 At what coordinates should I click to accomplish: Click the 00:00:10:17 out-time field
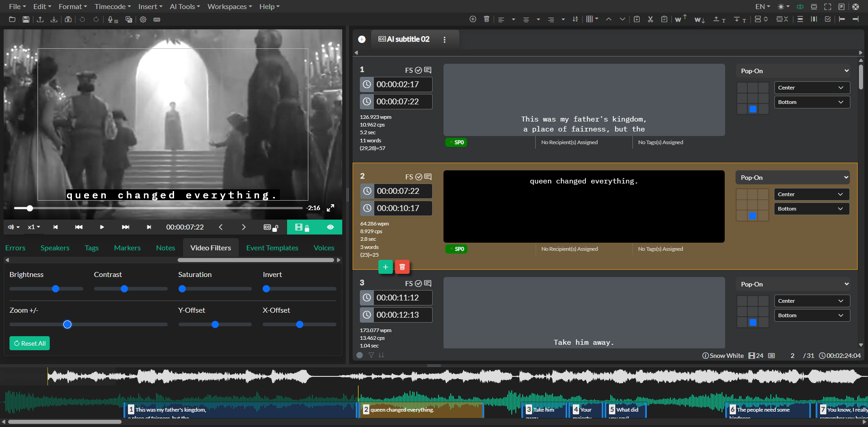(403, 208)
